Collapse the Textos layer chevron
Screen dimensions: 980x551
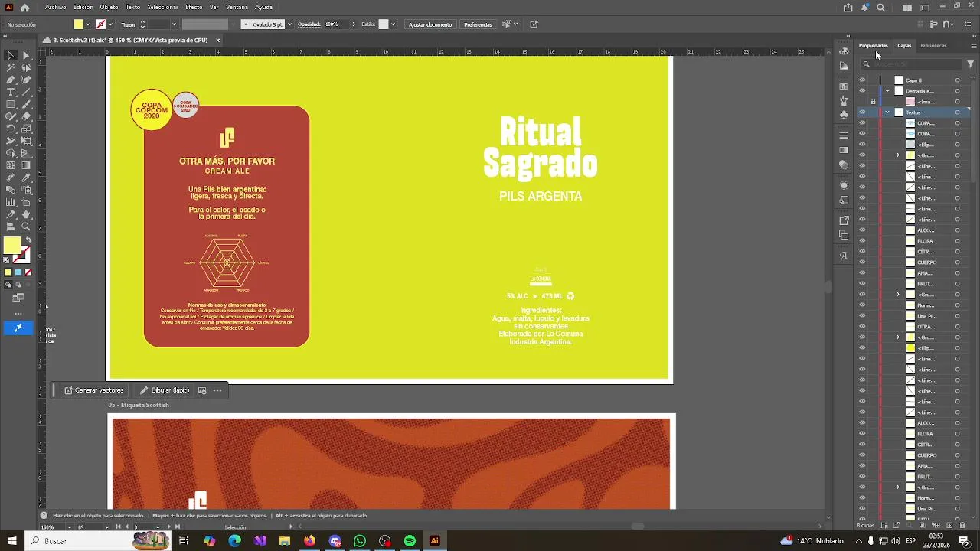coord(887,112)
